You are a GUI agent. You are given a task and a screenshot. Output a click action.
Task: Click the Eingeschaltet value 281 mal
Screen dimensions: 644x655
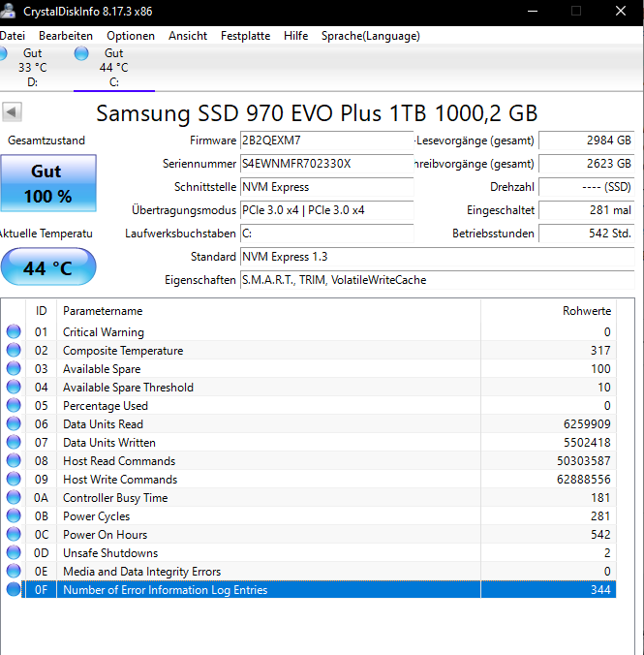coord(586,210)
